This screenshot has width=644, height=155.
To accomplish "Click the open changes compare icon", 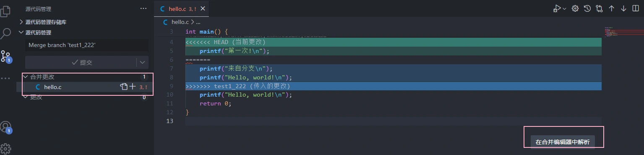I will click(599, 8).
